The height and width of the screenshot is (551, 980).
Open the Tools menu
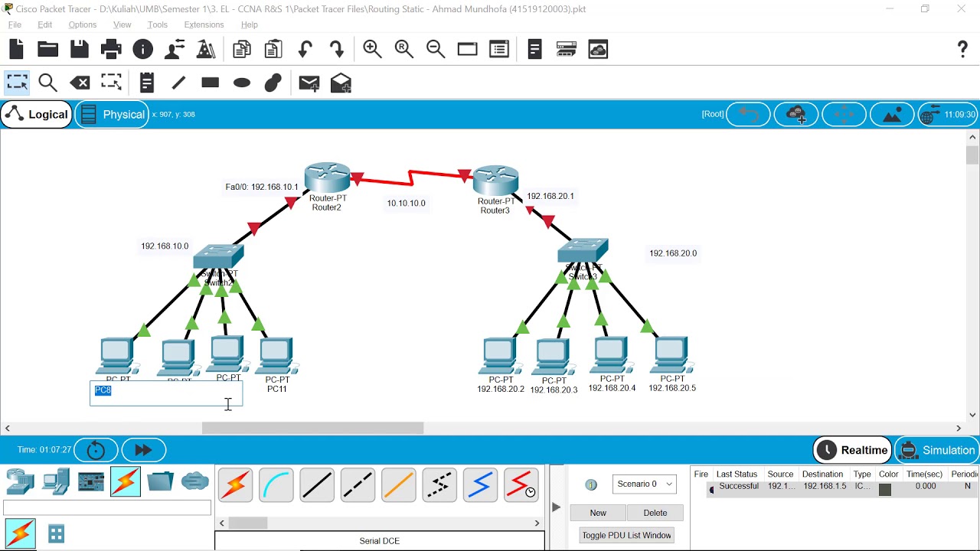pyautogui.click(x=158, y=24)
